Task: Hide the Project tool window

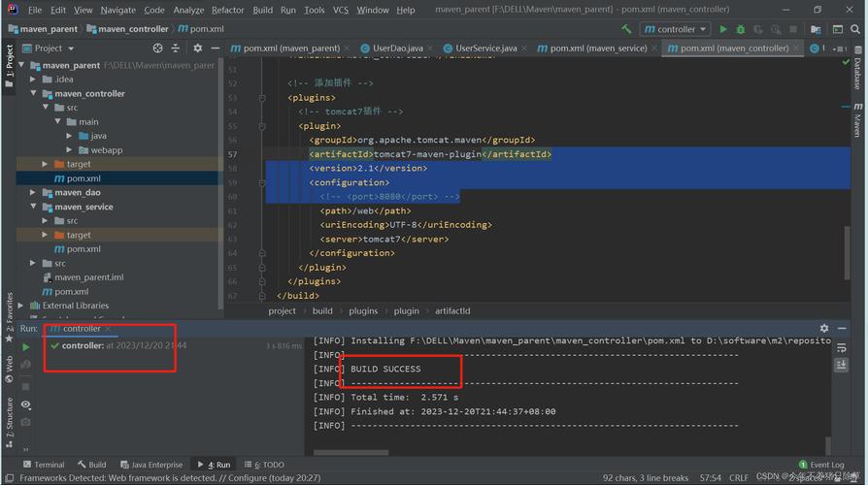Action: pyautogui.click(x=215, y=48)
